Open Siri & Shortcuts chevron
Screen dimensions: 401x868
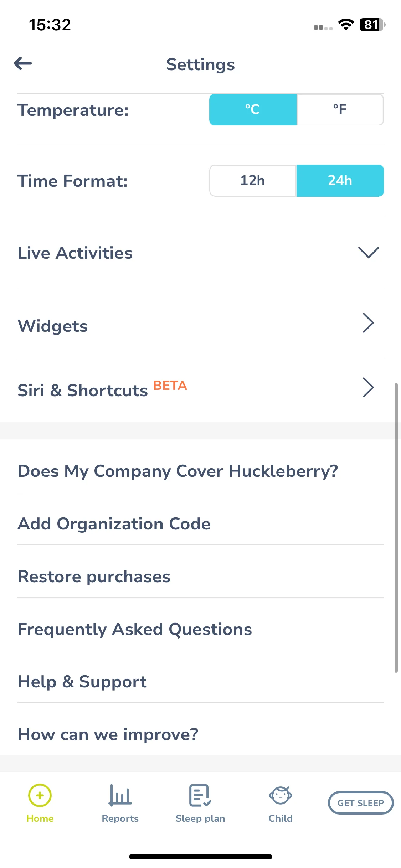368,387
